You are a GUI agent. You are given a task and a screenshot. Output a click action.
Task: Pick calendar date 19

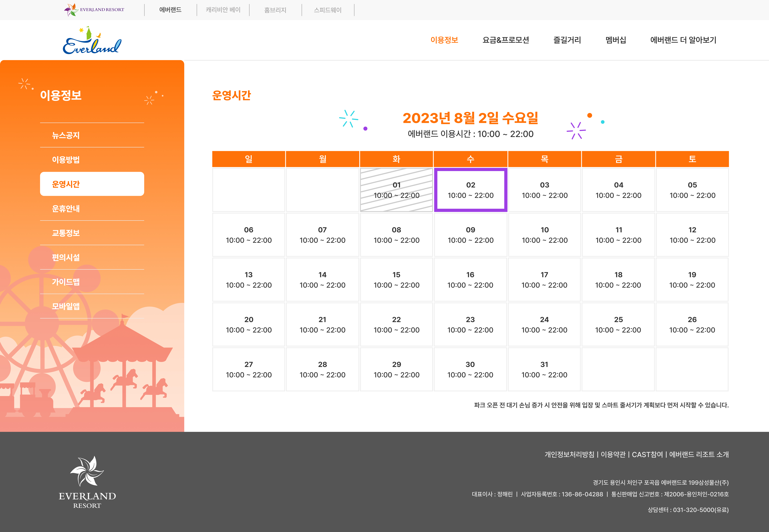coord(692,280)
